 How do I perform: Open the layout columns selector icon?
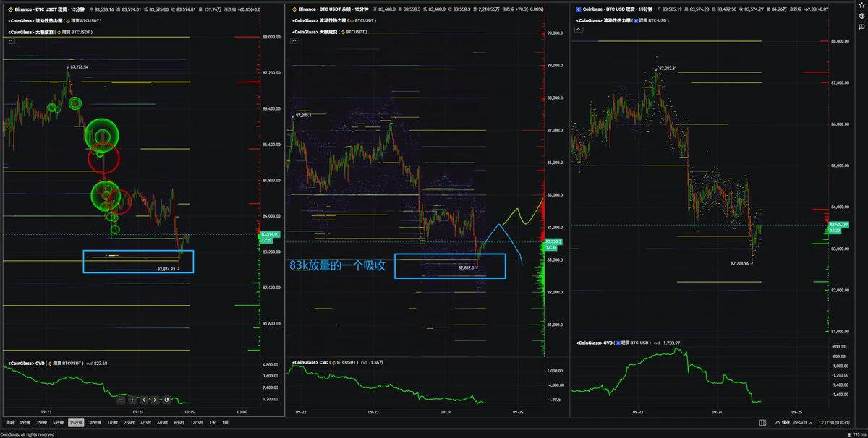pos(762,423)
